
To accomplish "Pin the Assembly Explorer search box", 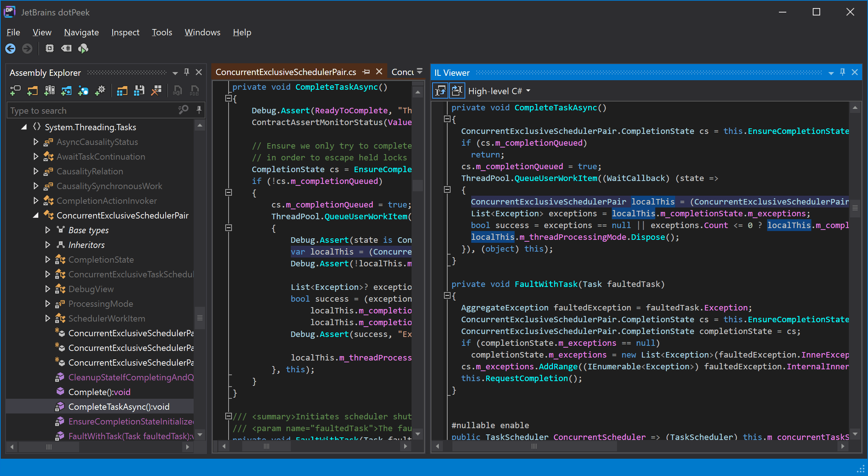I will [199, 110].
